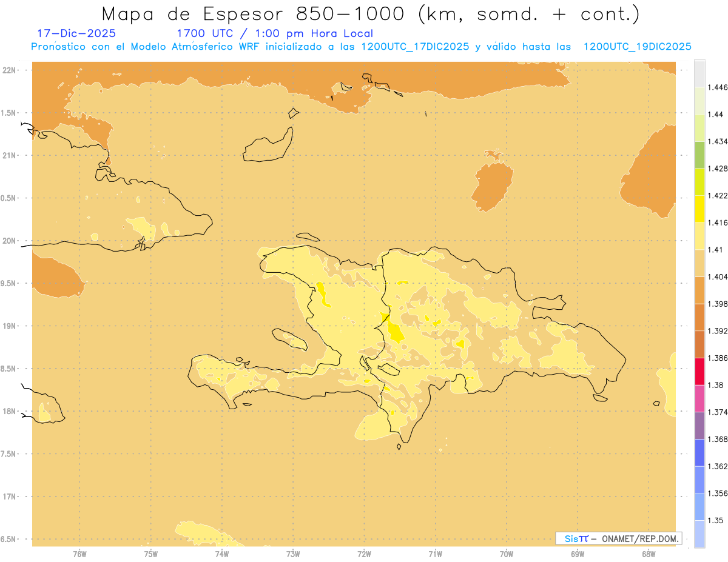This screenshot has height=562, width=728.
Task: Click the legend value '1.374'
Action: coord(719,412)
